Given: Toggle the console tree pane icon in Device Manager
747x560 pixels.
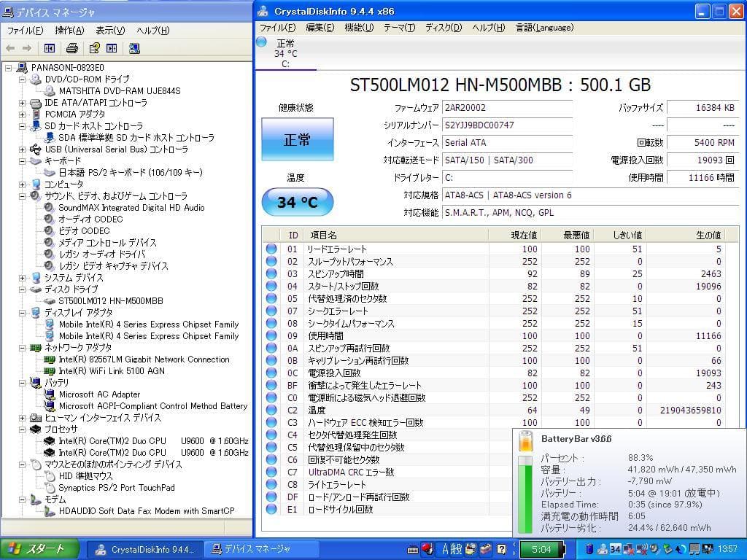Looking at the screenshot, I should 49,48.
